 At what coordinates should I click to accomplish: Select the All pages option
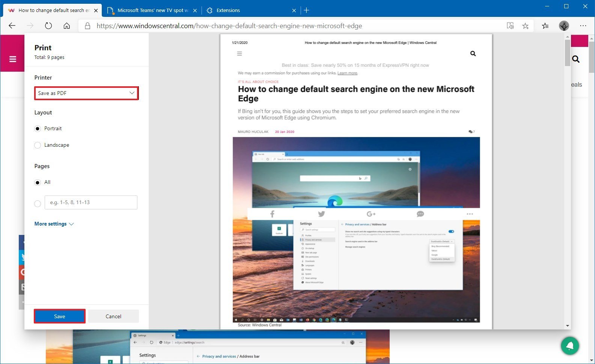point(38,182)
